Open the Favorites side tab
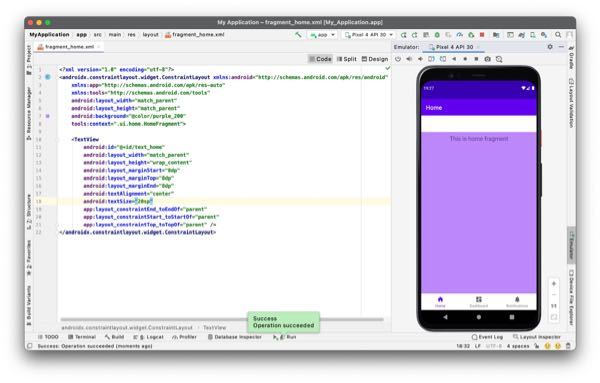Viewport: 600px width, 383px height. (x=29, y=258)
